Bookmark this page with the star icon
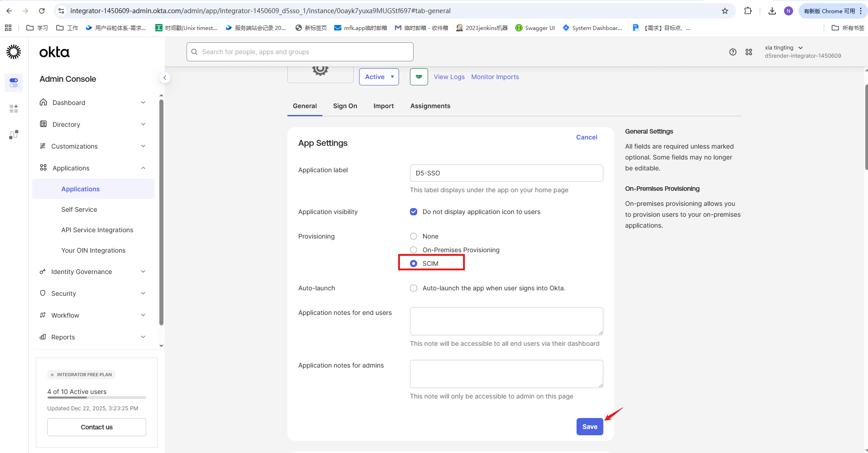This screenshot has height=453, width=868. [x=725, y=11]
